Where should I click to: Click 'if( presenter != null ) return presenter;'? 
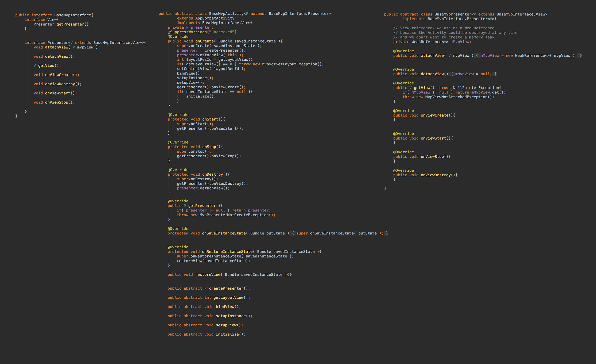[x=224, y=210]
